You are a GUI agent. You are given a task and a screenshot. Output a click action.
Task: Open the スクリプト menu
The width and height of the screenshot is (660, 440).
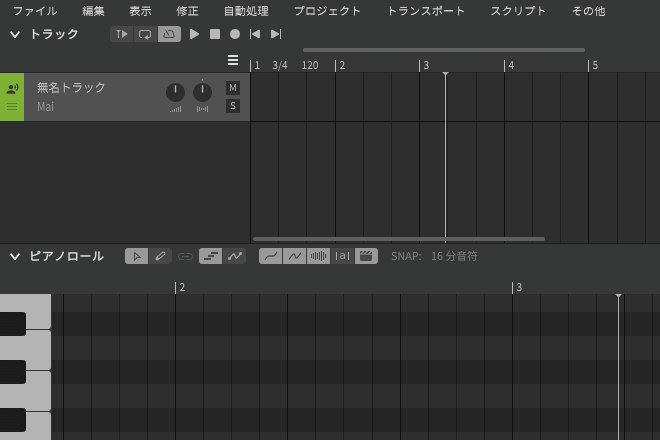(518, 11)
